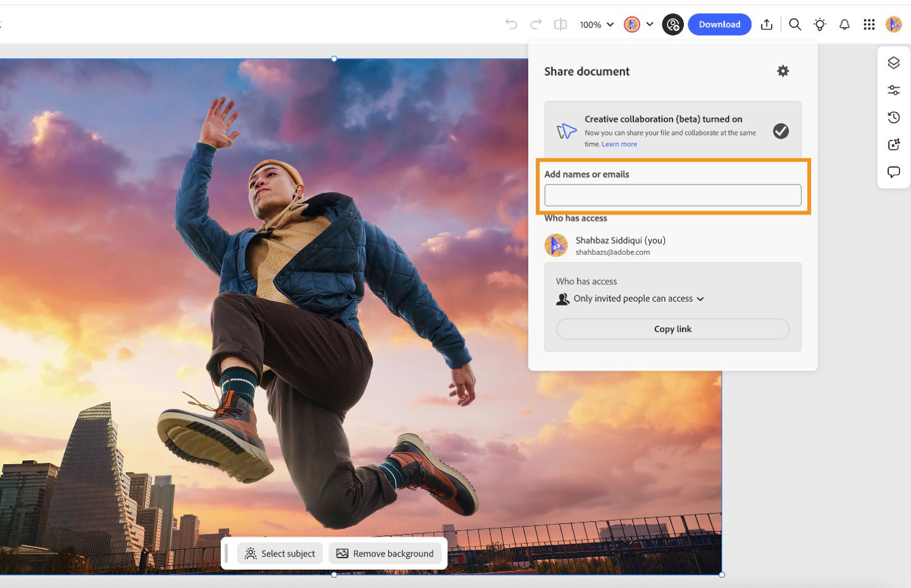Image resolution: width=911 pixels, height=588 pixels.
Task: Open search
Action: (x=795, y=24)
